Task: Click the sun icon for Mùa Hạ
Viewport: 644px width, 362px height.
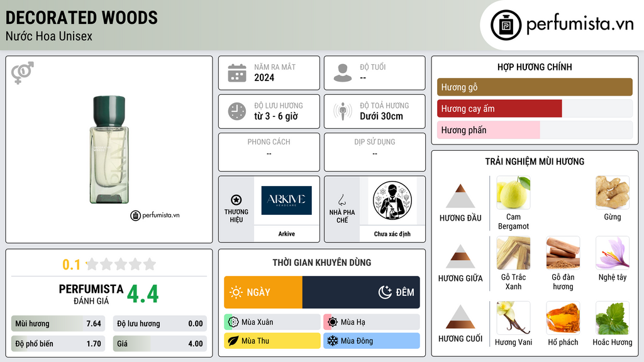Action: pos(333,322)
